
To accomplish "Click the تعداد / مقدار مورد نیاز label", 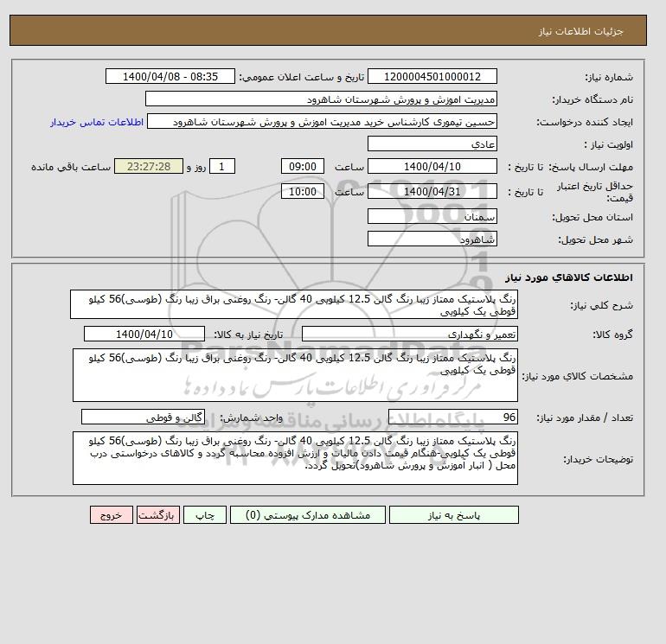I will 585,418.
